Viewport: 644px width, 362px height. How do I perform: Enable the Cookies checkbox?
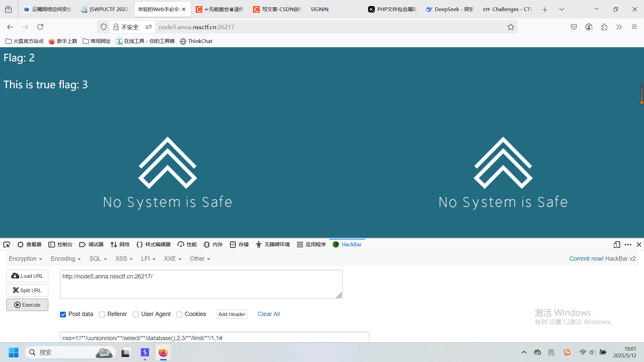coord(179,314)
